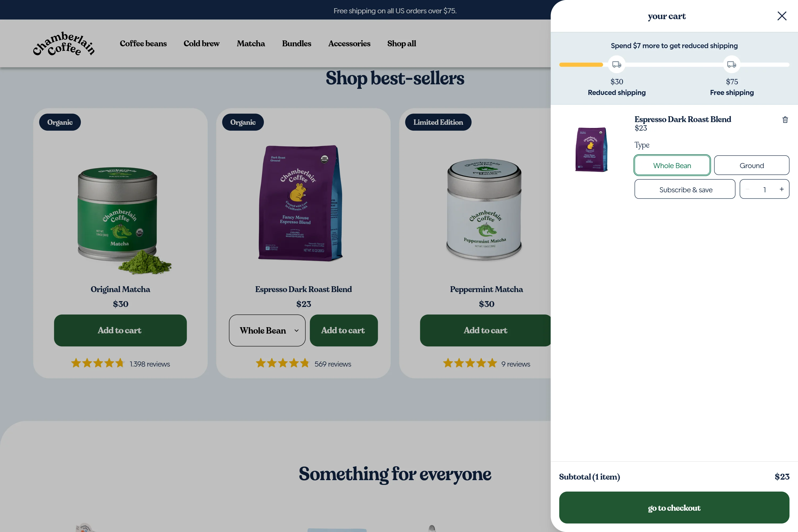Add Peppermint Matcha to cart

pyautogui.click(x=485, y=330)
